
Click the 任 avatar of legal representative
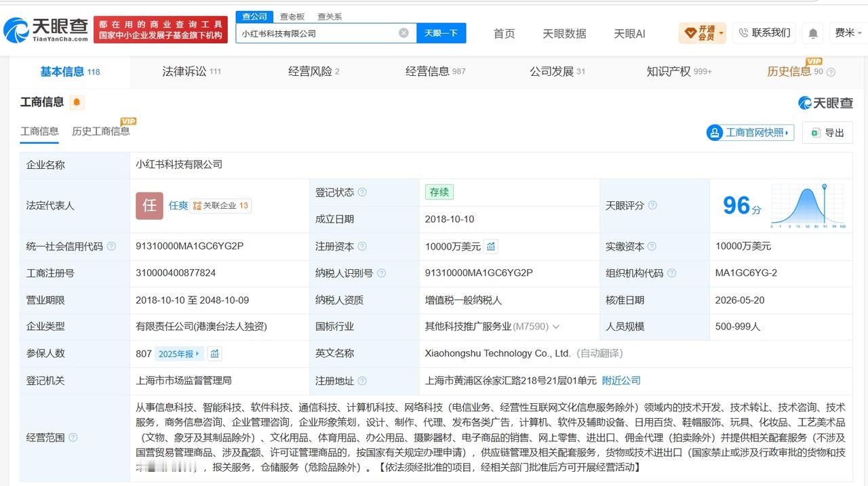149,206
